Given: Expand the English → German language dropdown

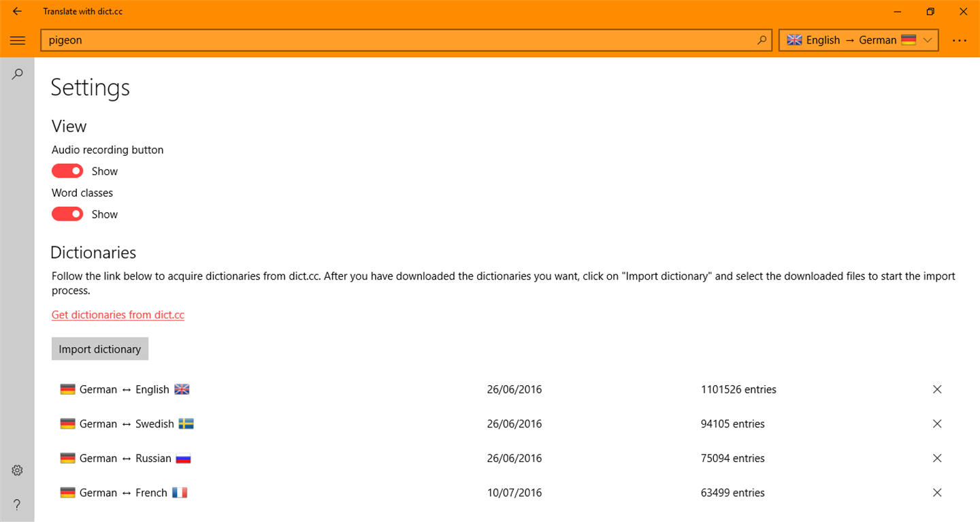Looking at the screenshot, I should 859,40.
